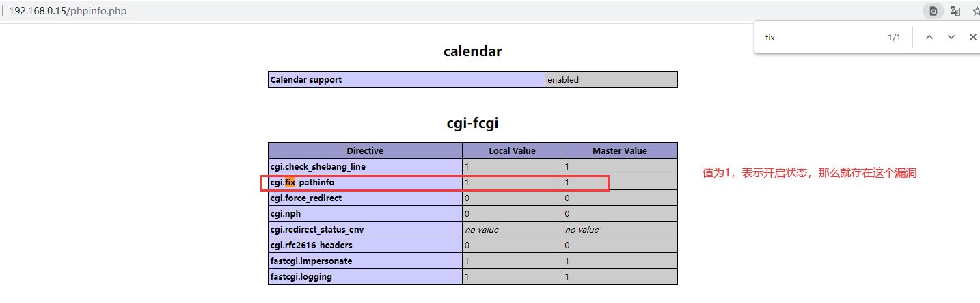This screenshot has width=980, height=303.
Task: Select the cgi.fix_pathinfo directive name
Action: [x=302, y=183]
